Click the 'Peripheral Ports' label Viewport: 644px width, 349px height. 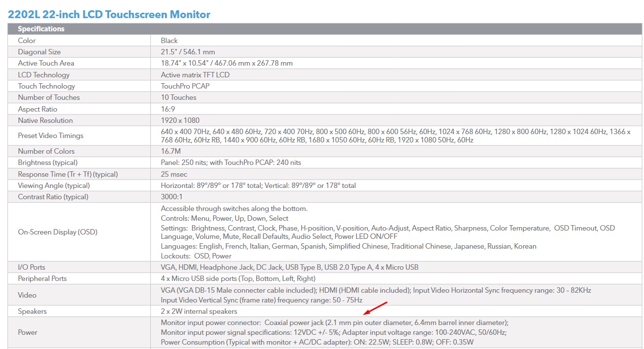pos(43,279)
